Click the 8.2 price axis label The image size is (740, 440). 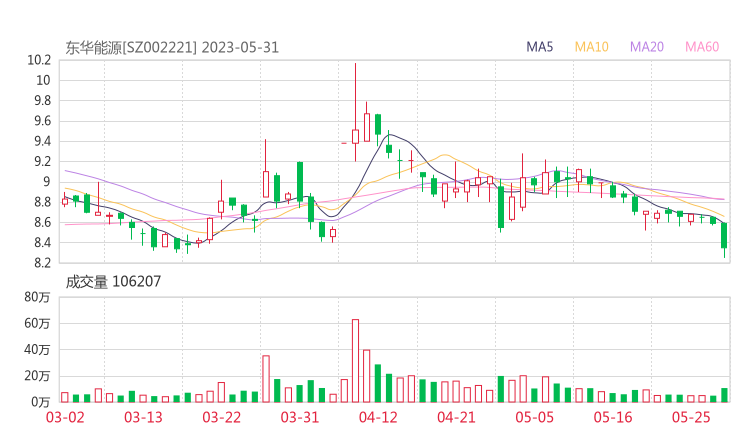pos(42,263)
